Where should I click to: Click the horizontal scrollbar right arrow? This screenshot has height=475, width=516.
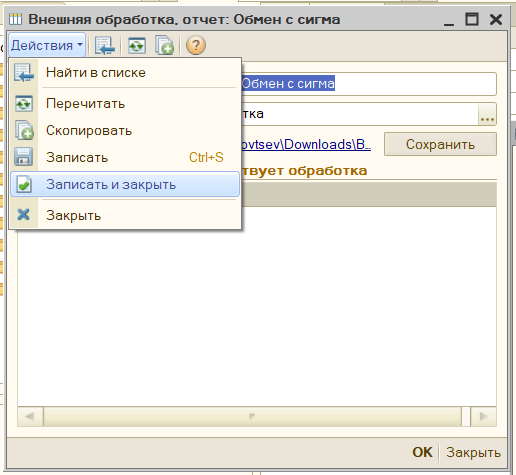[483, 416]
